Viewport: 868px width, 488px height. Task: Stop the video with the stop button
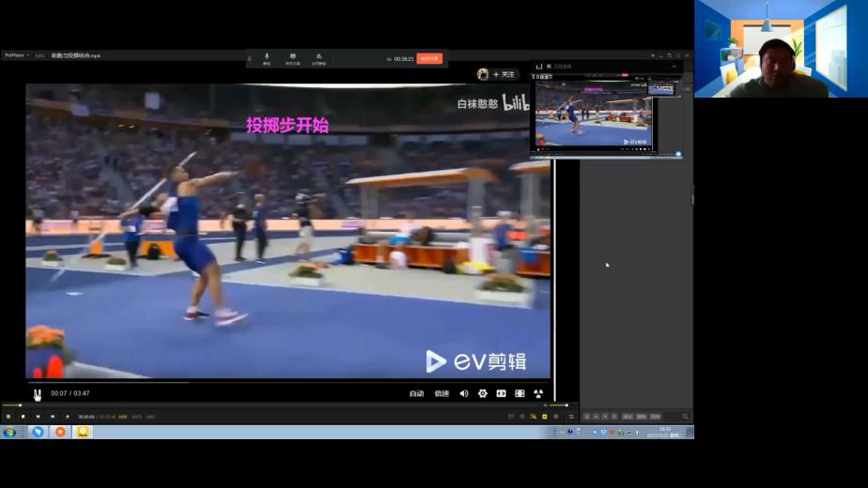pos(23,417)
